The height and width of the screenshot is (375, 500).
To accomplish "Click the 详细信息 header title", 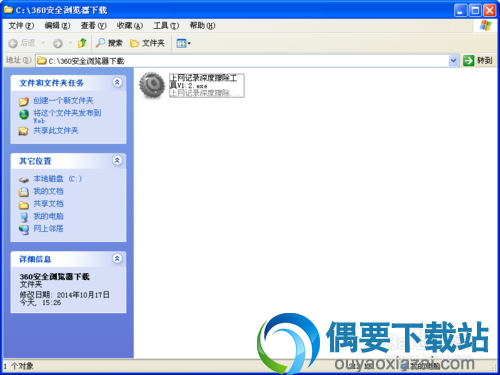I will [35, 259].
